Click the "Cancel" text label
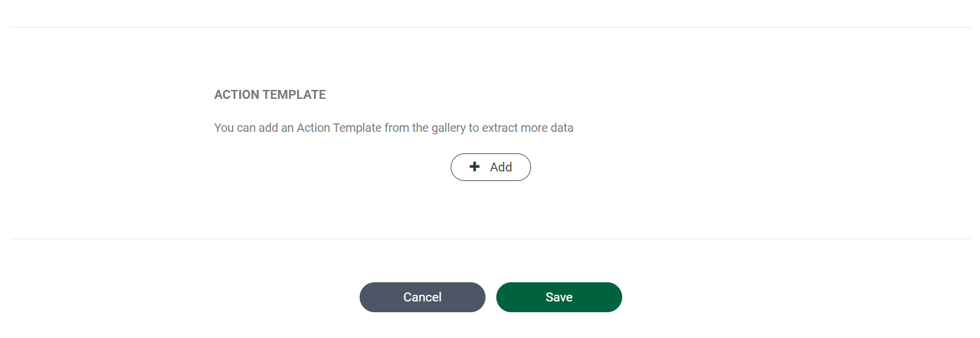Viewport: 980px width, 338px height. [x=422, y=297]
